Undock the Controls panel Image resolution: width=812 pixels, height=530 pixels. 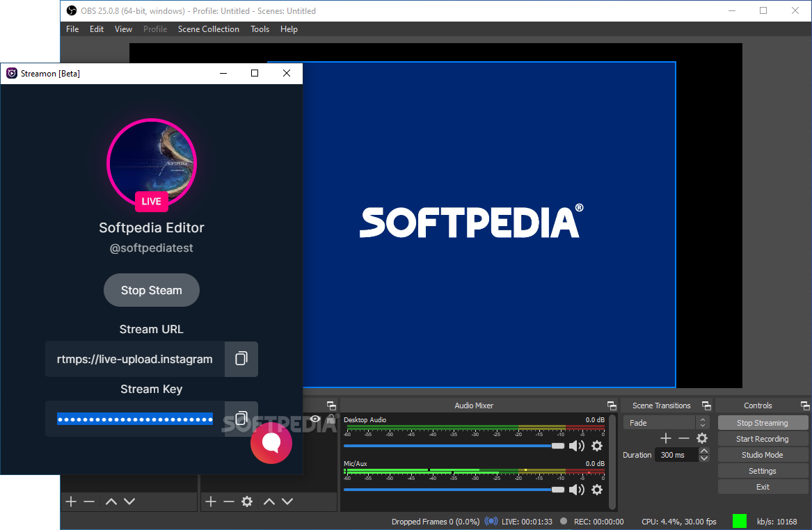pyautogui.click(x=805, y=405)
